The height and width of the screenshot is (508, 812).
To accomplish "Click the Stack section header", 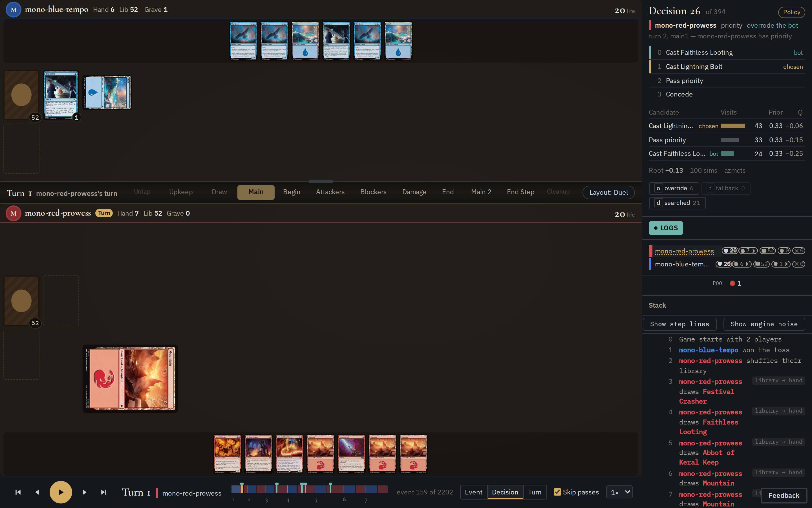I will 657,305.
